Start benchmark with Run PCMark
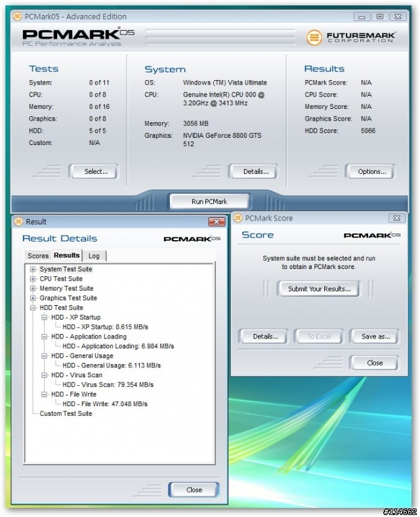Viewport: 420px width, 517px height. [x=209, y=201]
